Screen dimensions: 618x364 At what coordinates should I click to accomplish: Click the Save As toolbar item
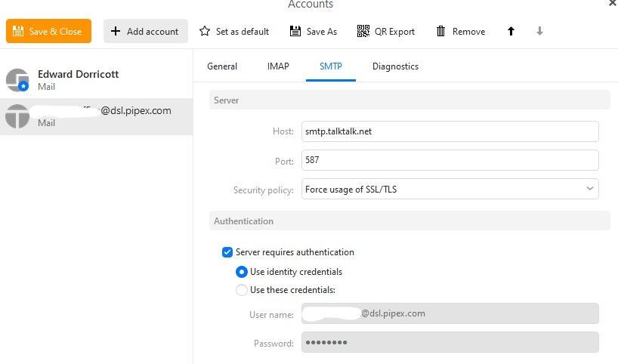(314, 32)
